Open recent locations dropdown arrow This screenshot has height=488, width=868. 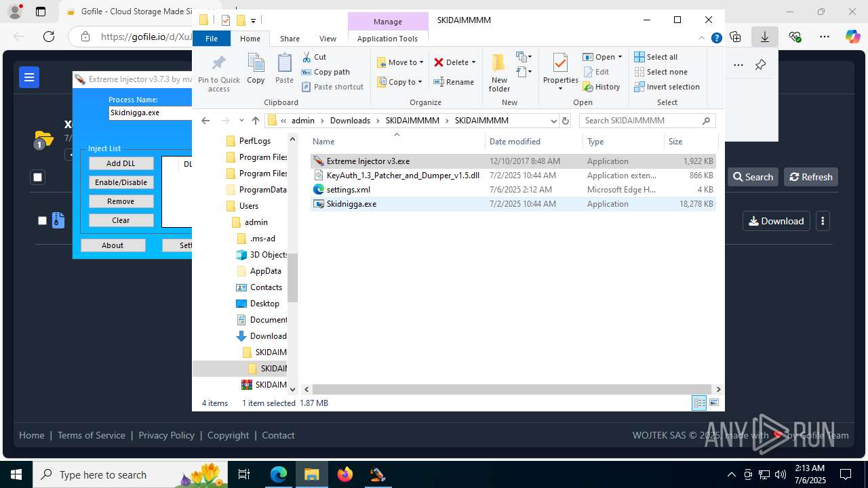tap(241, 121)
